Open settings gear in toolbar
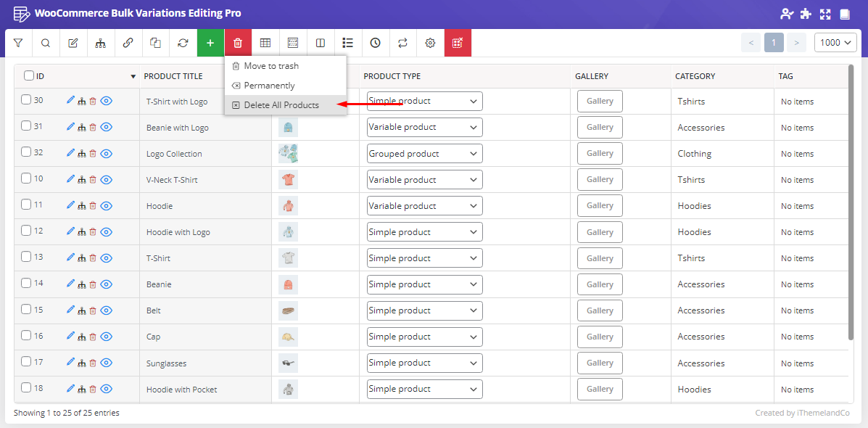Screen dimensions: 868x428 [x=430, y=43]
